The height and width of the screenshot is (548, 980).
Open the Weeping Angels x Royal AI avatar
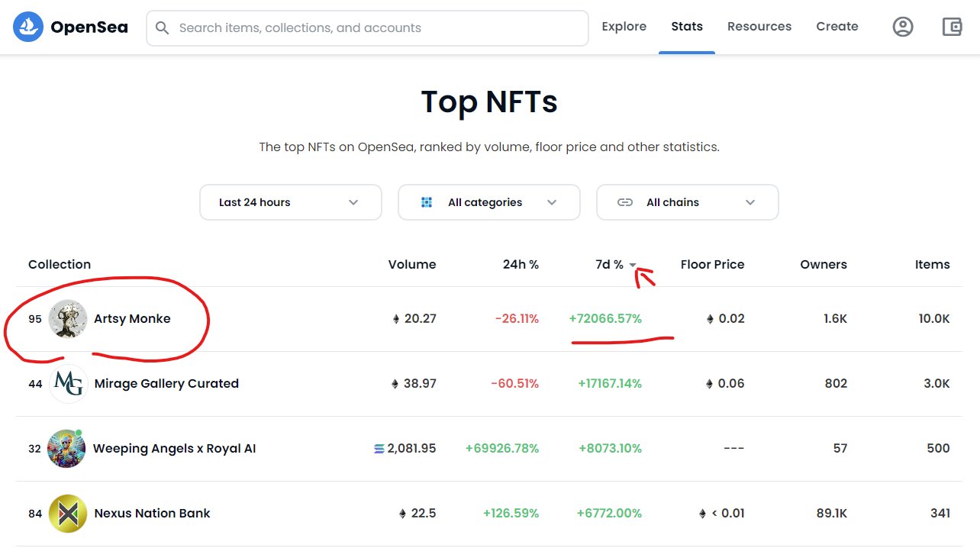pyautogui.click(x=66, y=449)
